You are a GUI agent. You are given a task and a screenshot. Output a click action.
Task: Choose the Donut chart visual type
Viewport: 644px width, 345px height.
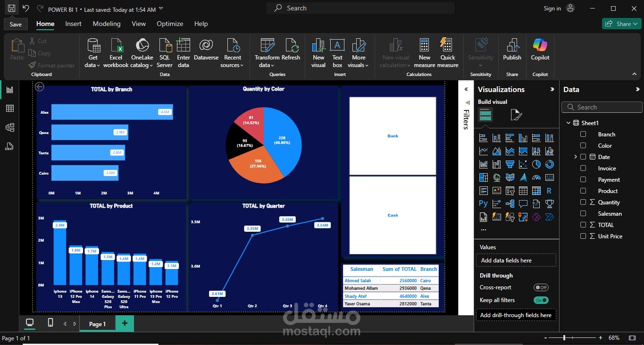(549, 164)
